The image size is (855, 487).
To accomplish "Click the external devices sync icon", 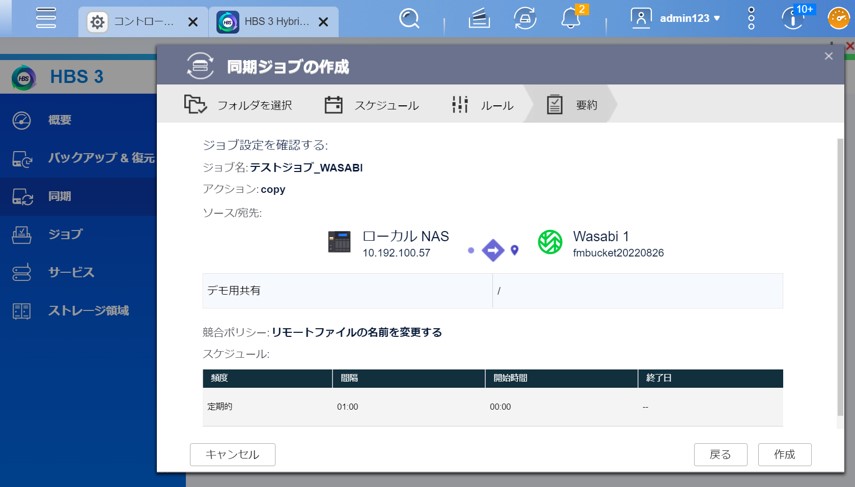I will (525, 18).
